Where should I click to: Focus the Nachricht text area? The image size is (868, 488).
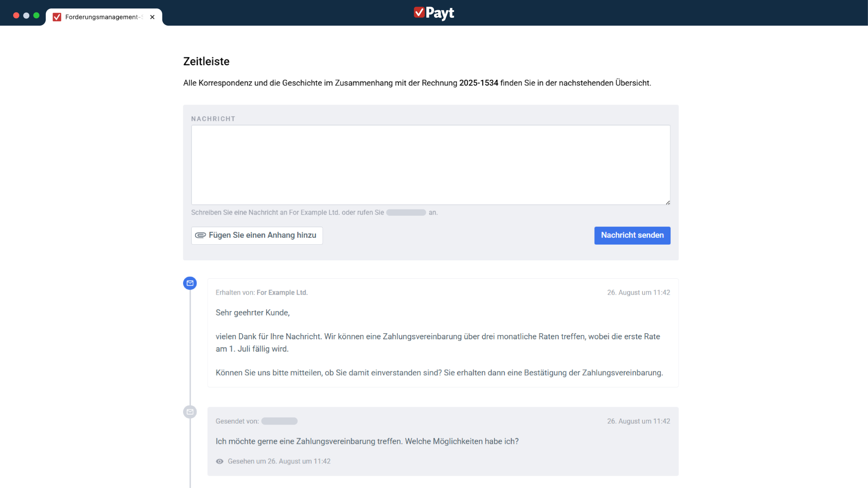click(x=430, y=165)
